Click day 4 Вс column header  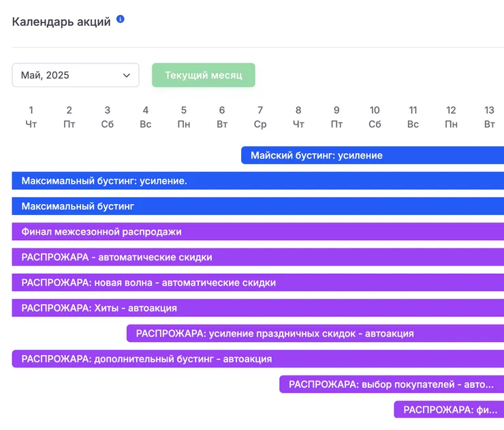pos(146,117)
